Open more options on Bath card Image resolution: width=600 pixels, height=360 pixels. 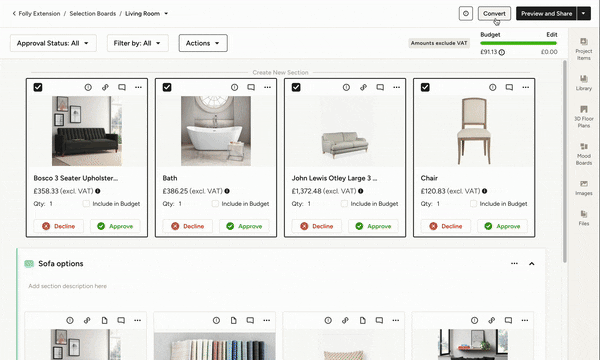267,87
